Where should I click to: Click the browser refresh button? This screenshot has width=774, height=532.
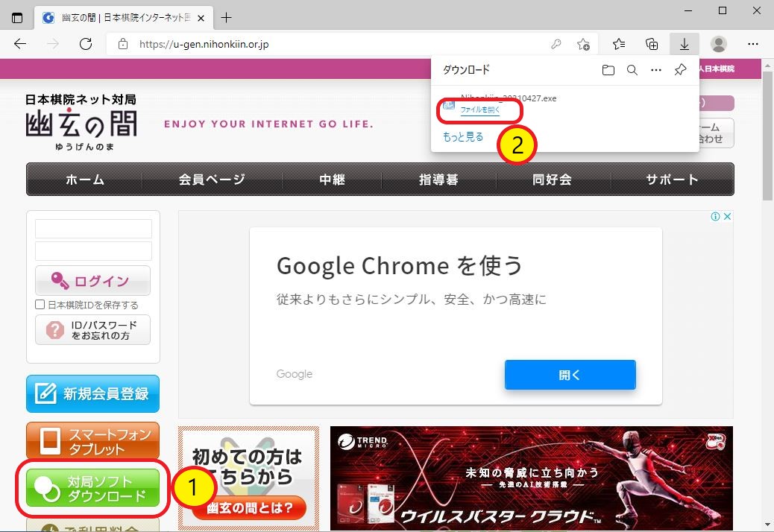pyautogui.click(x=86, y=44)
